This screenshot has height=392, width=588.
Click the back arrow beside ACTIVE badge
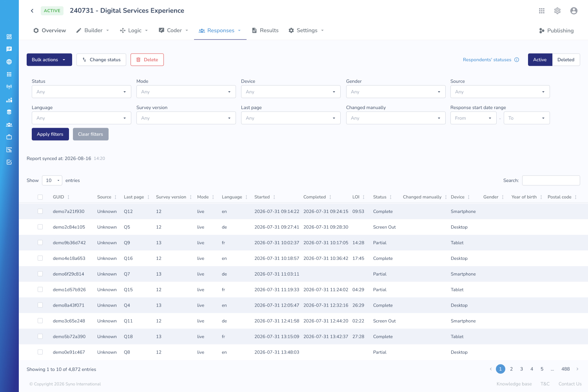tap(32, 11)
